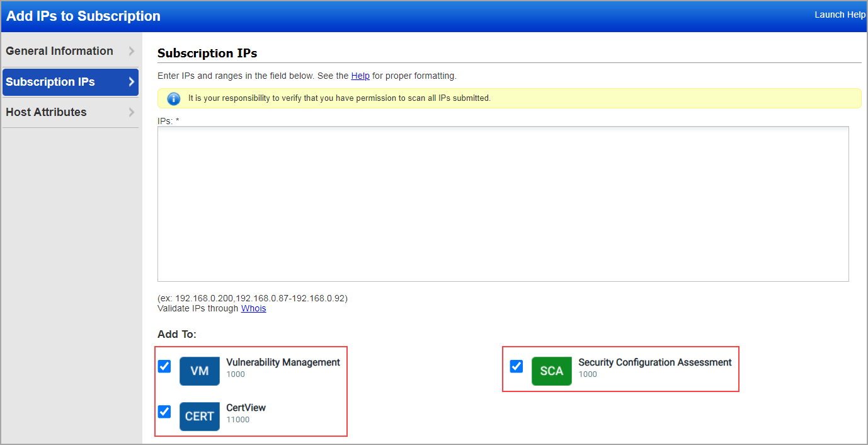Image resolution: width=868 pixels, height=445 pixels.
Task: Uncheck the CertView checkbox
Action: pos(164,412)
